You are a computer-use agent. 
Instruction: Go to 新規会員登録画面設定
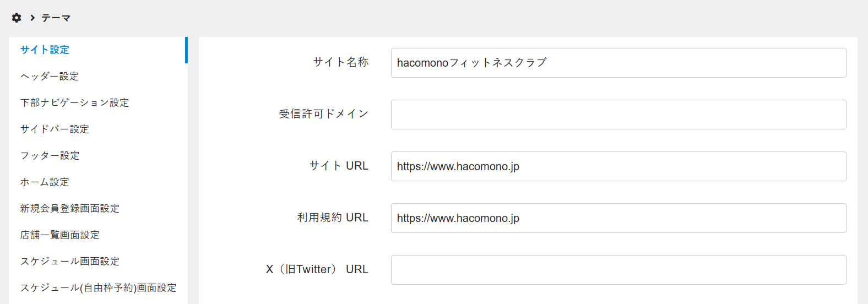click(x=70, y=208)
